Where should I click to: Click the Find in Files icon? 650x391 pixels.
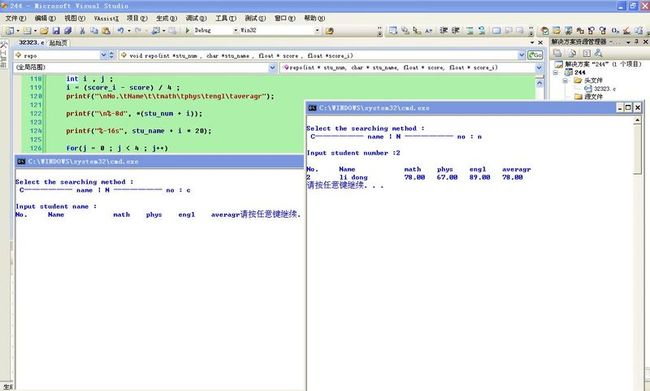click(329, 31)
